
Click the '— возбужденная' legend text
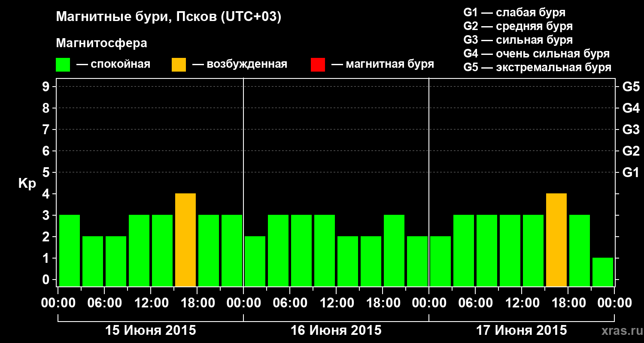point(240,65)
